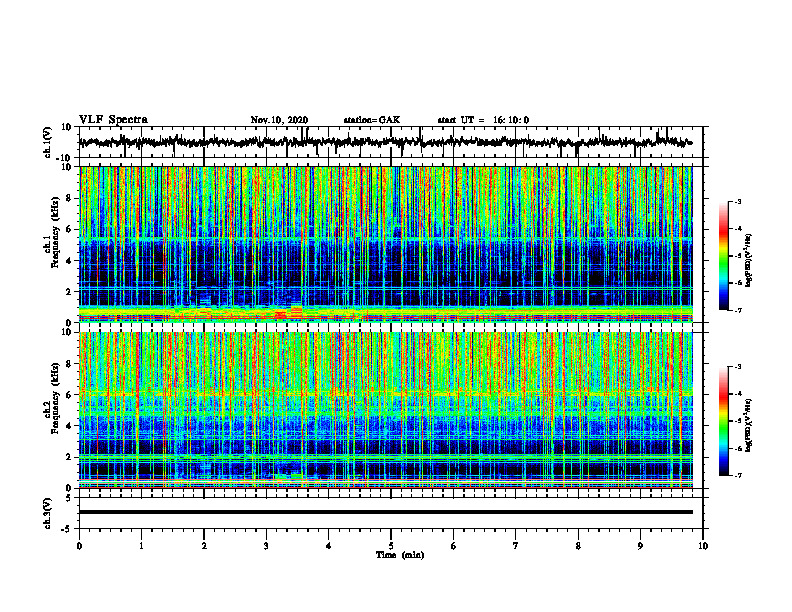The image size is (792, 612).
Task: Click the time axis tick label "7"
Action: click(516, 546)
